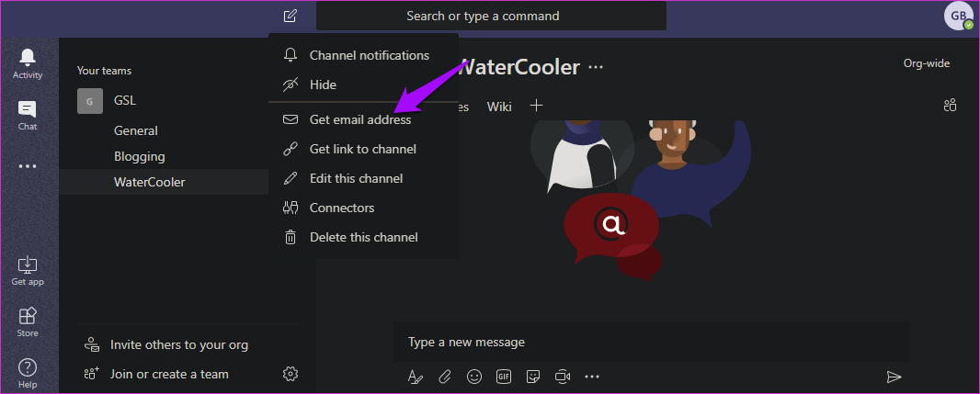
Task: Click the GSL team avatar
Action: click(90, 100)
